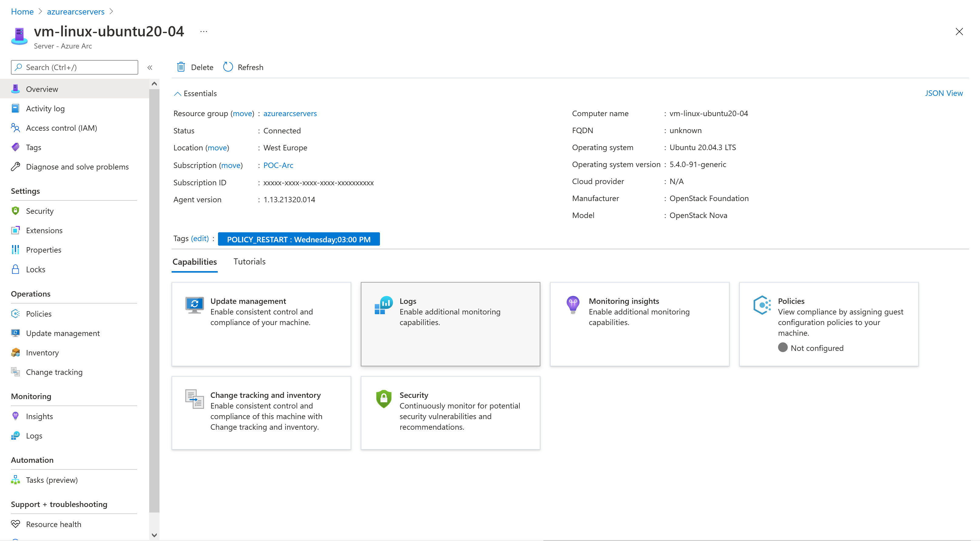Click the sidebar search field
980x541 pixels.
[75, 67]
